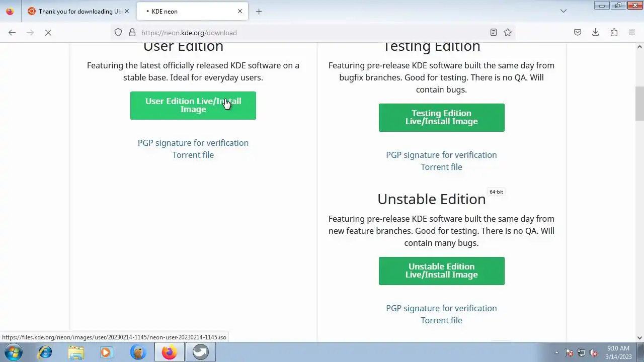The width and height of the screenshot is (644, 362).
Task: Get the Testing Edition torrent file
Action: click(441, 167)
